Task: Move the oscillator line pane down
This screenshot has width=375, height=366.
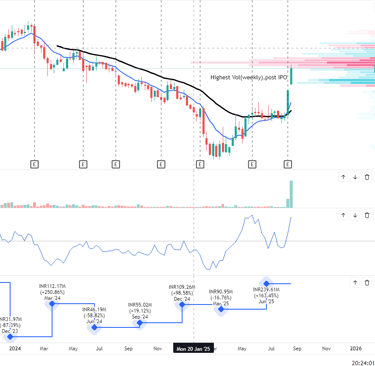Action: point(355,215)
